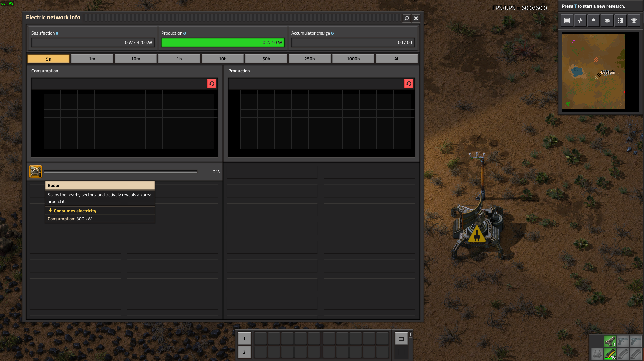The image size is (644, 361).
Task: Click the green Production bar
Action: [223, 42]
